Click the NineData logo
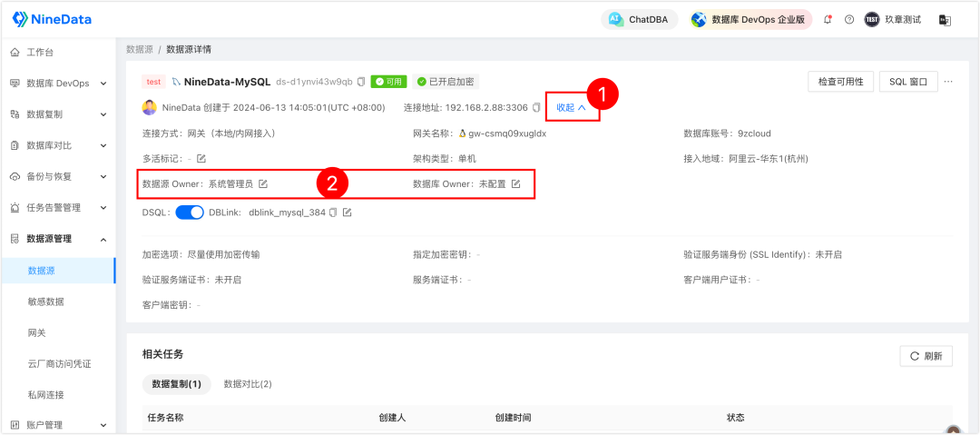 pos(52,19)
